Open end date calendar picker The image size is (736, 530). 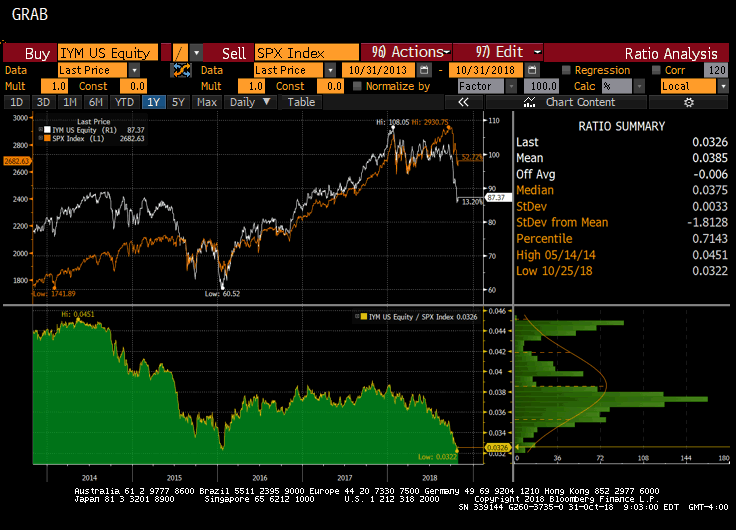tap(532, 70)
